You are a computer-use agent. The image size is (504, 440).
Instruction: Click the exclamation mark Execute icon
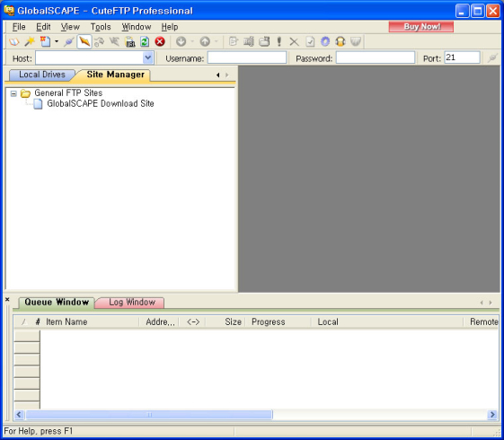(x=279, y=41)
